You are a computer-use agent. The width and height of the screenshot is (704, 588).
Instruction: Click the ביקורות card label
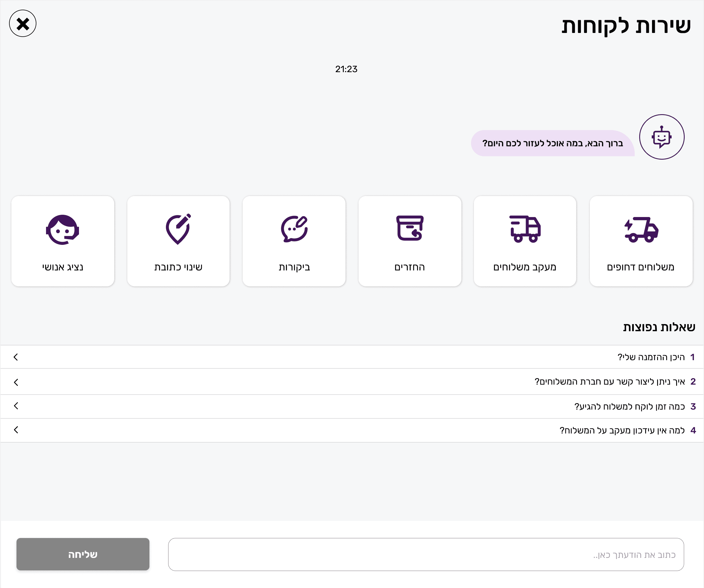point(294,267)
